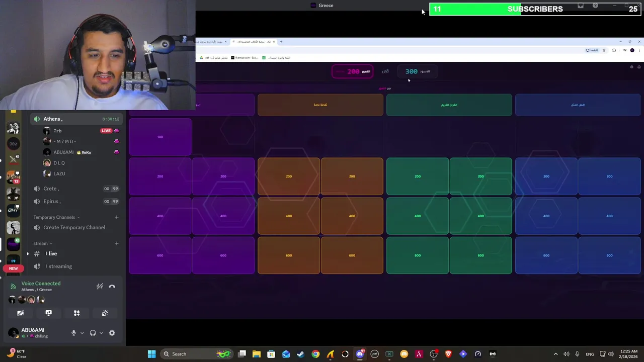Viewport: 644px width, 362px height.
Task: Turn on camera in Discord voice panel
Action: (x=21, y=313)
